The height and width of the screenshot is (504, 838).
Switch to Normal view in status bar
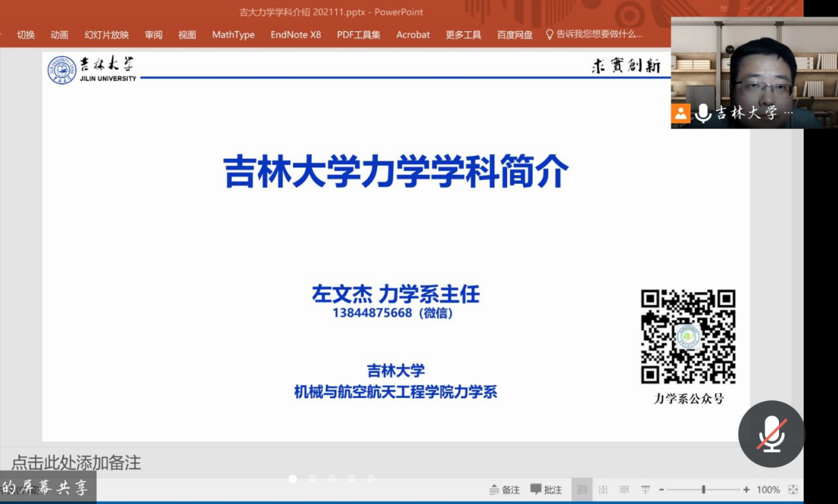tap(582, 489)
